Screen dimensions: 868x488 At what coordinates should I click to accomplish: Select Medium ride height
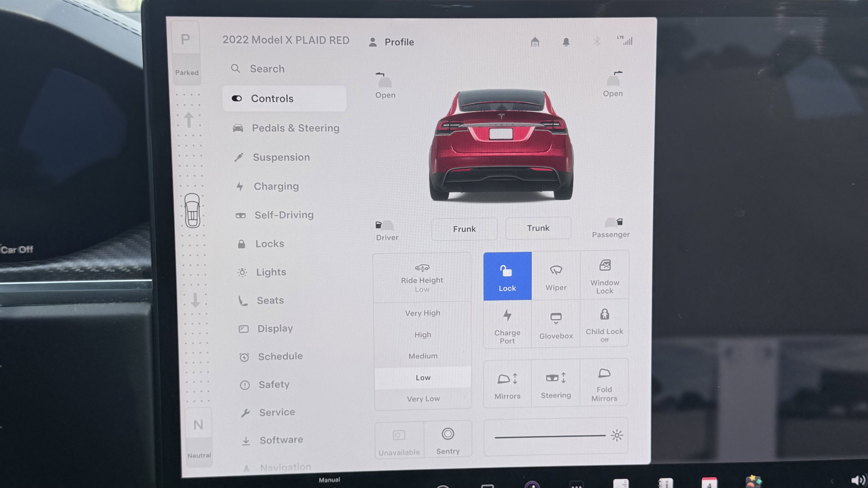point(423,356)
